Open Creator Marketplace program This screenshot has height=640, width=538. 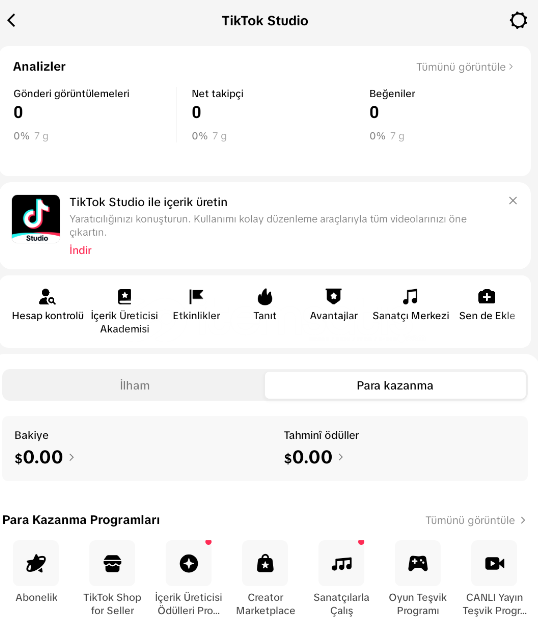(265, 563)
